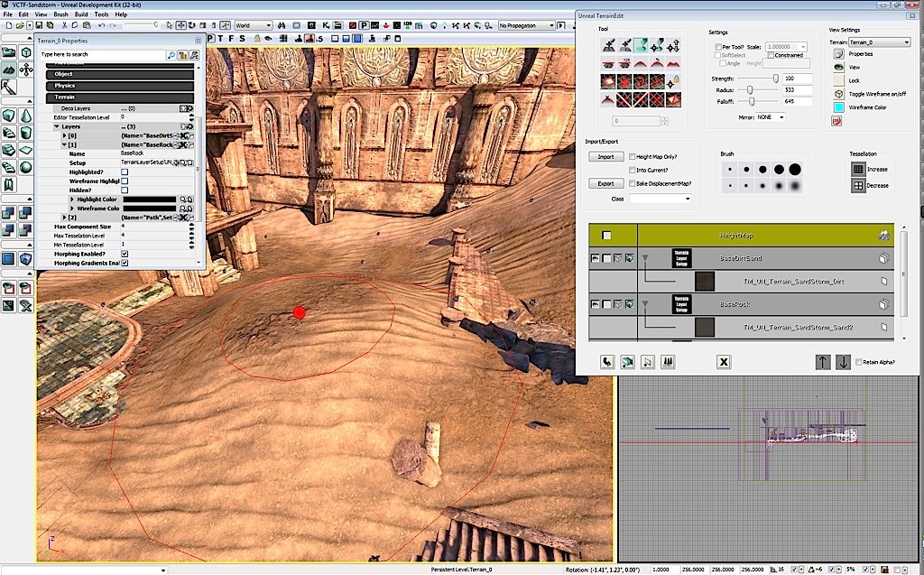Viewport: 924px width, 575px height.
Task: Click the Radius slider handle
Action: (750, 90)
